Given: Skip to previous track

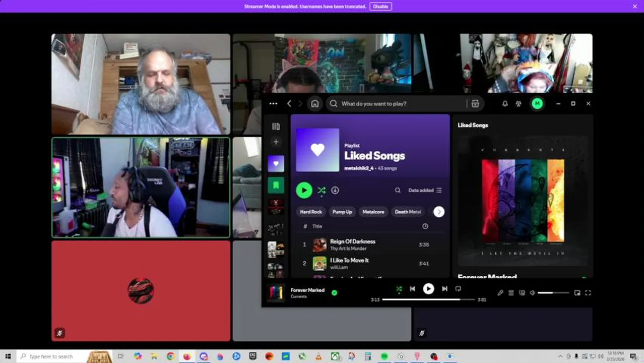Looking at the screenshot, I should click(x=412, y=289).
